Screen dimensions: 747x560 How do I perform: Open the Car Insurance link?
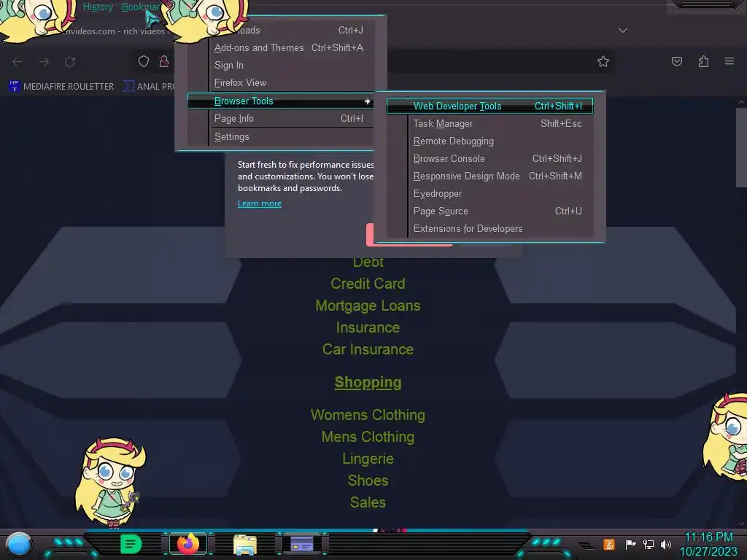[368, 349]
